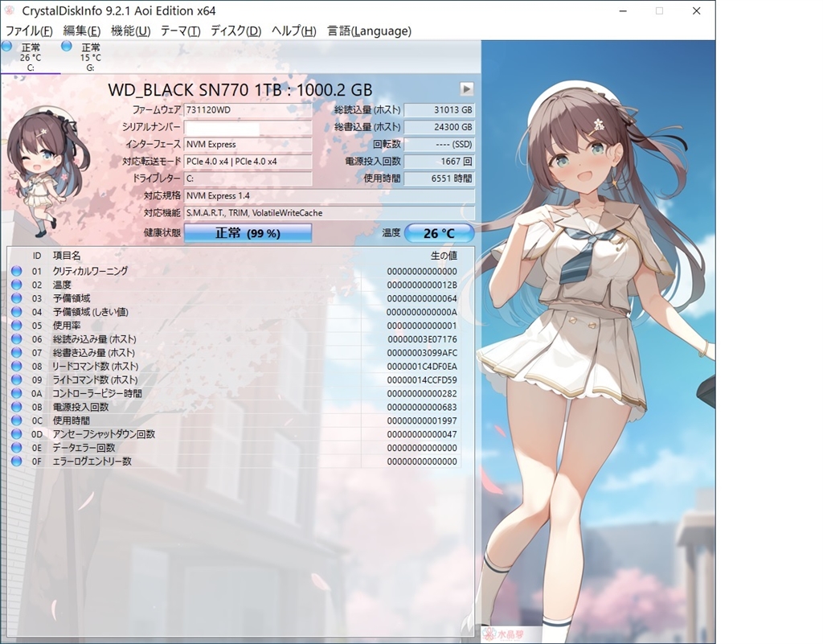823x644 pixels.
Task: Click raw value 00000003E07176
Action: 422,339
